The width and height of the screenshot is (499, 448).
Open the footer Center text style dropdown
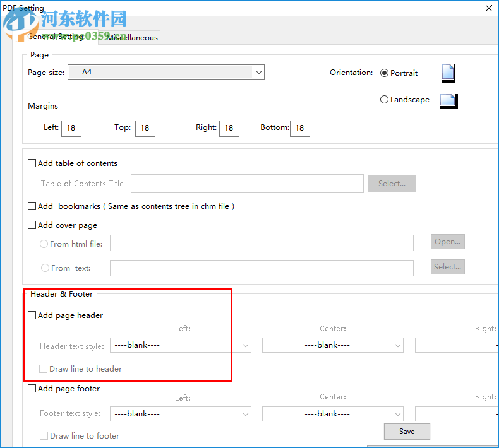click(x=332, y=414)
